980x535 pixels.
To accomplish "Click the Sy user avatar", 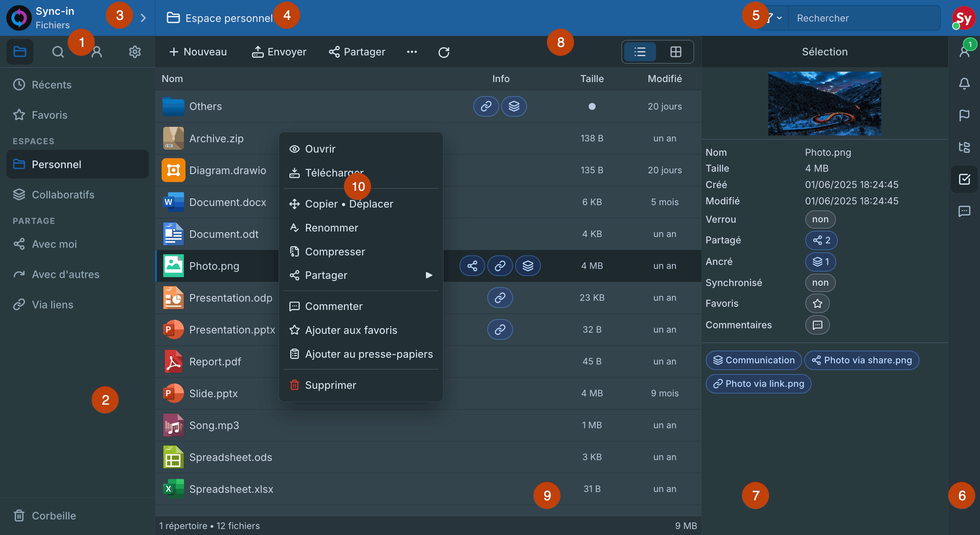I will [964, 18].
